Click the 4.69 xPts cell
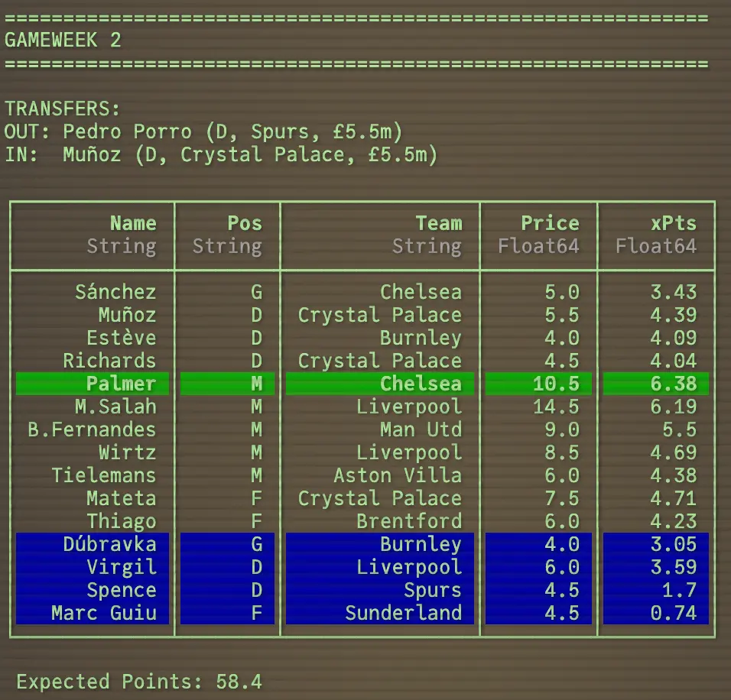 coord(674,452)
